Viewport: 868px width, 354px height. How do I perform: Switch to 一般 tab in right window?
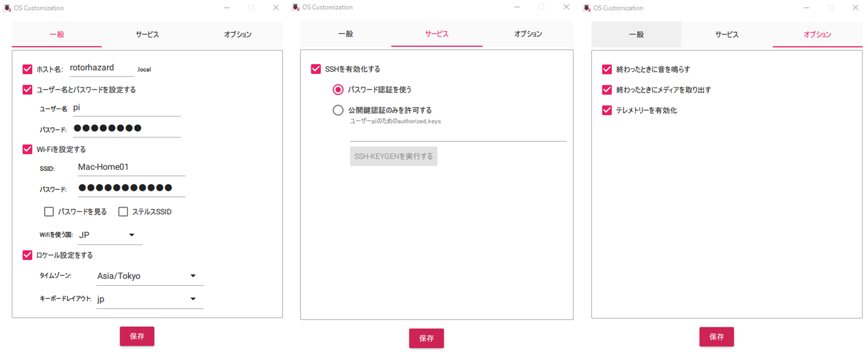[636, 34]
